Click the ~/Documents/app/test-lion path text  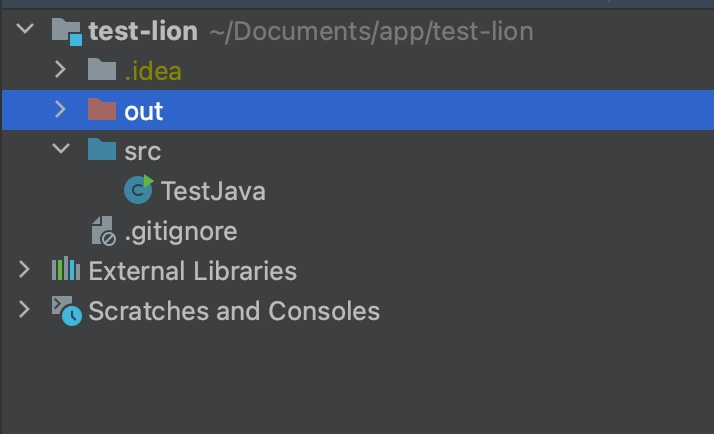click(x=371, y=32)
